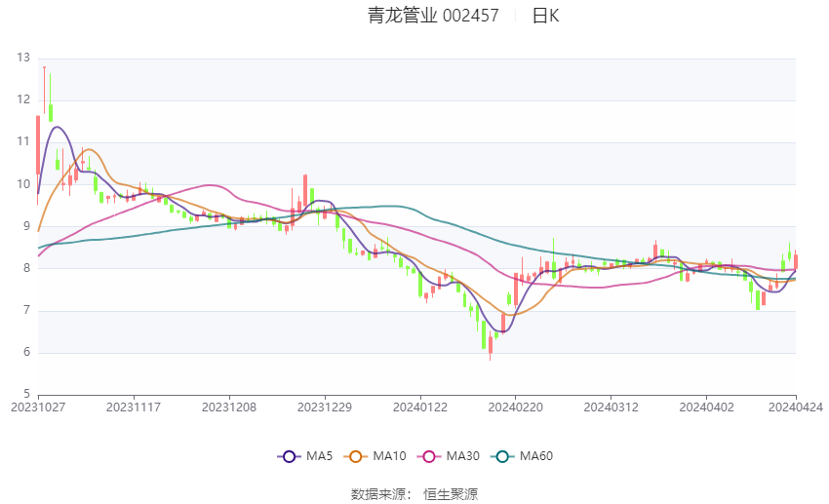
Task: Click the 20240424 x-axis date label
Action: pos(796,407)
